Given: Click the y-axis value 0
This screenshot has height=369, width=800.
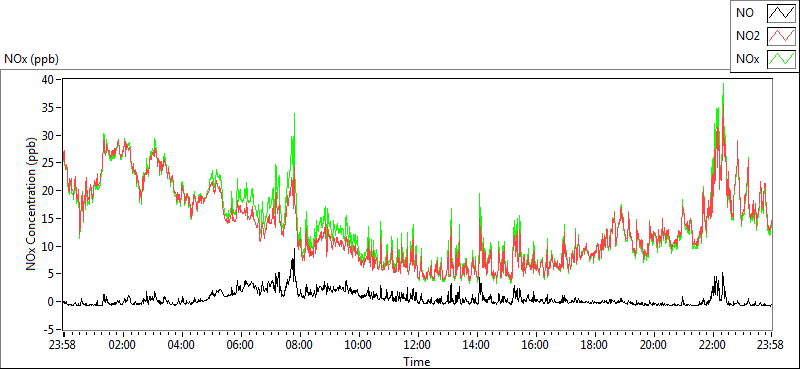Looking at the screenshot, I should pyautogui.click(x=52, y=302).
